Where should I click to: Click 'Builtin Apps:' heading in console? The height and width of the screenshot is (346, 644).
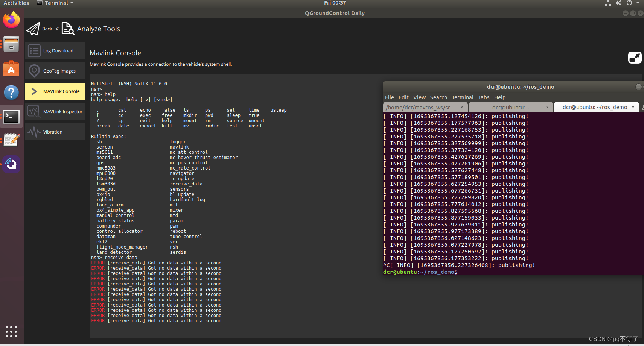tap(108, 137)
